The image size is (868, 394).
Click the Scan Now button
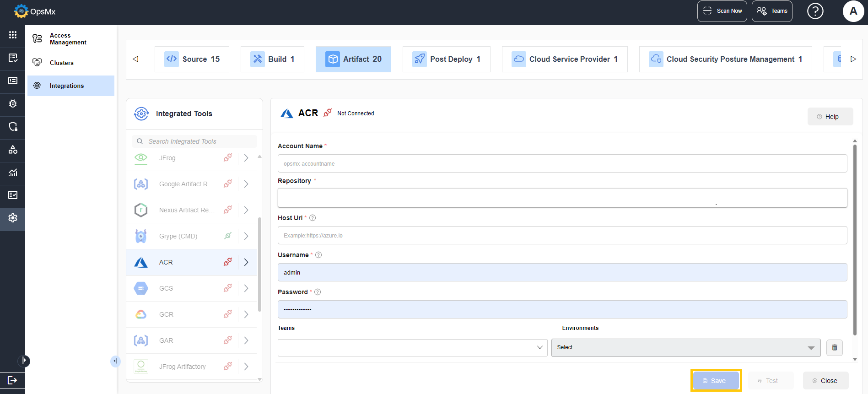tap(722, 11)
